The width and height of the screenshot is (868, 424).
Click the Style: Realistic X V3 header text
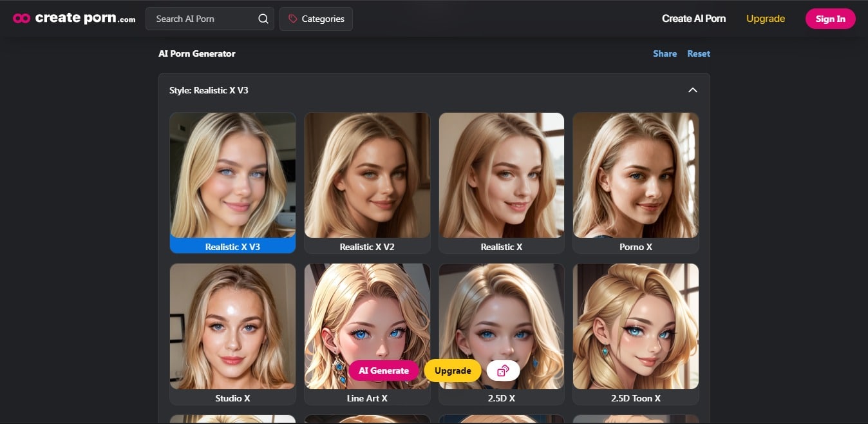tap(209, 90)
